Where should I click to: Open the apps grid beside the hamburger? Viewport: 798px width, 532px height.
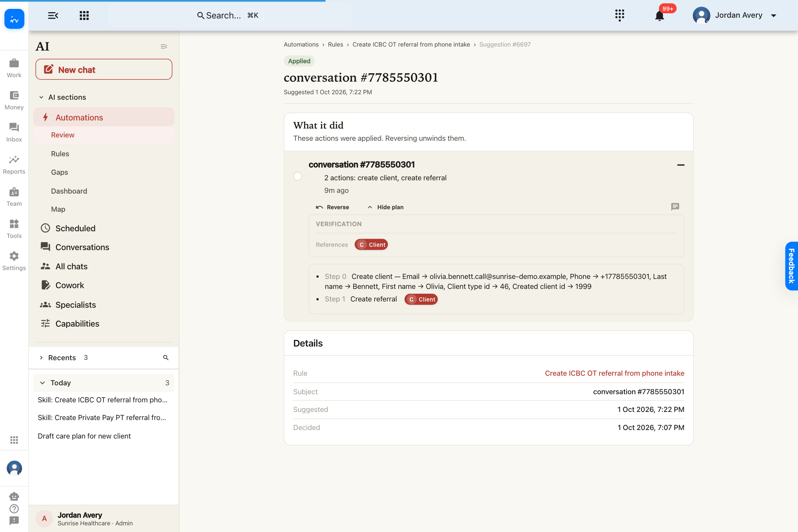[84, 16]
